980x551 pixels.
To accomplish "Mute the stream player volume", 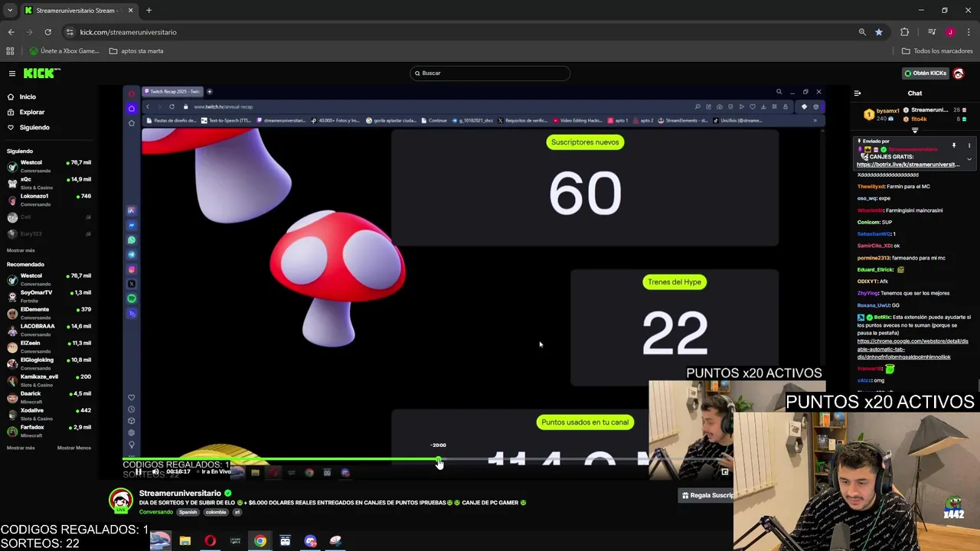I will click(155, 472).
